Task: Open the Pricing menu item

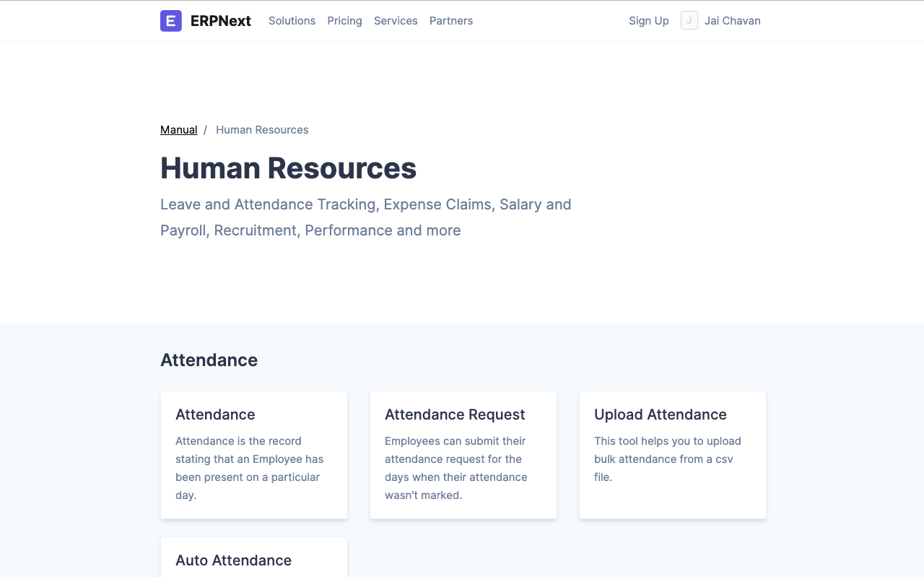Action: [x=344, y=21]
